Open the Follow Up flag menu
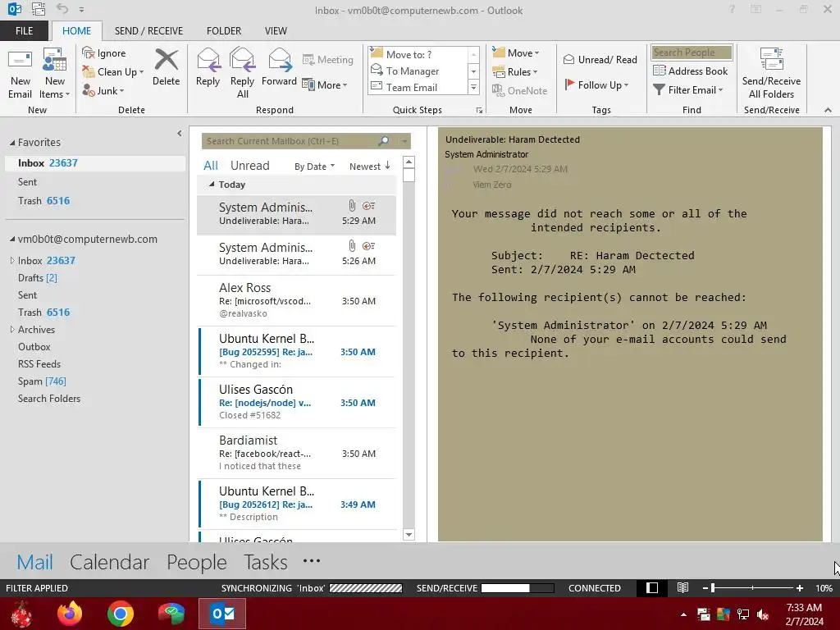Screen dimensions: 840x630 596,84
